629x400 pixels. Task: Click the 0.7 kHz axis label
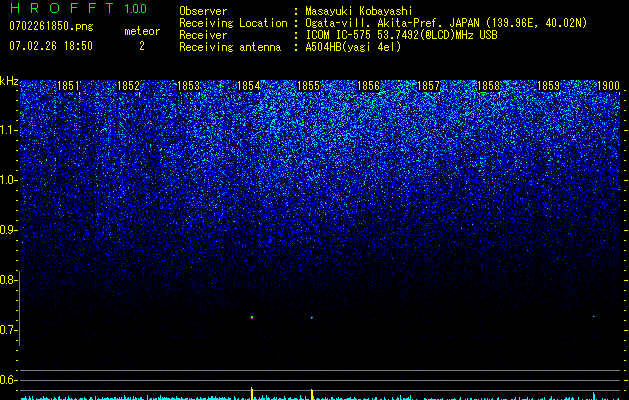7,330
